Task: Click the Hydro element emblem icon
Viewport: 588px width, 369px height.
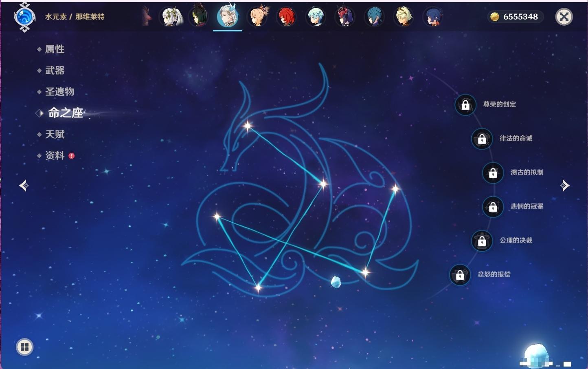Action: (24, 17)
